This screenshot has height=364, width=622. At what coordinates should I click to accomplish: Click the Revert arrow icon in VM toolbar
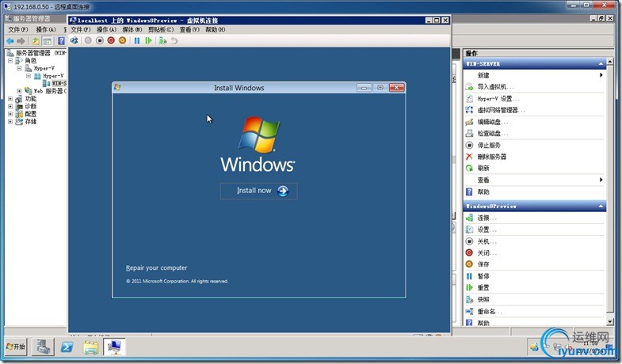174,40
